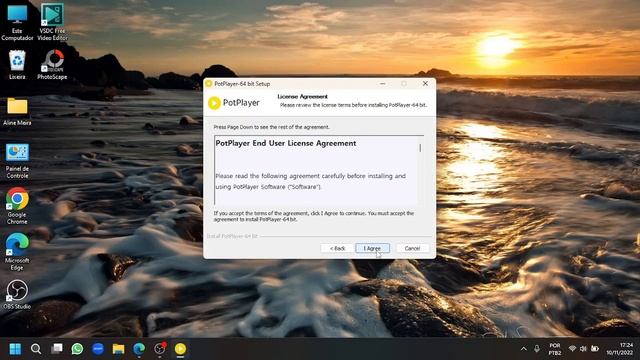This screenshot has height=360, width=640.
Task: Go back with the Back button
Action: [x=337, y=248]
